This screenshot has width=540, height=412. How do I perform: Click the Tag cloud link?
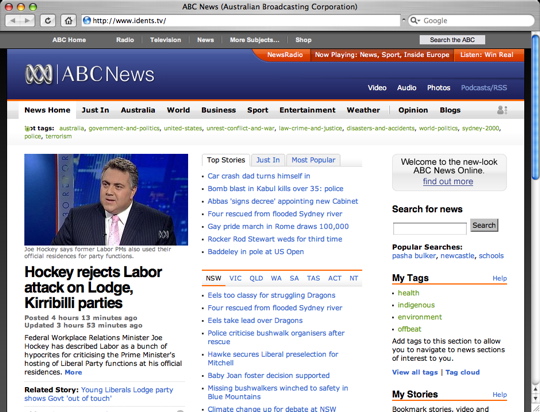[x=462, y=372]
